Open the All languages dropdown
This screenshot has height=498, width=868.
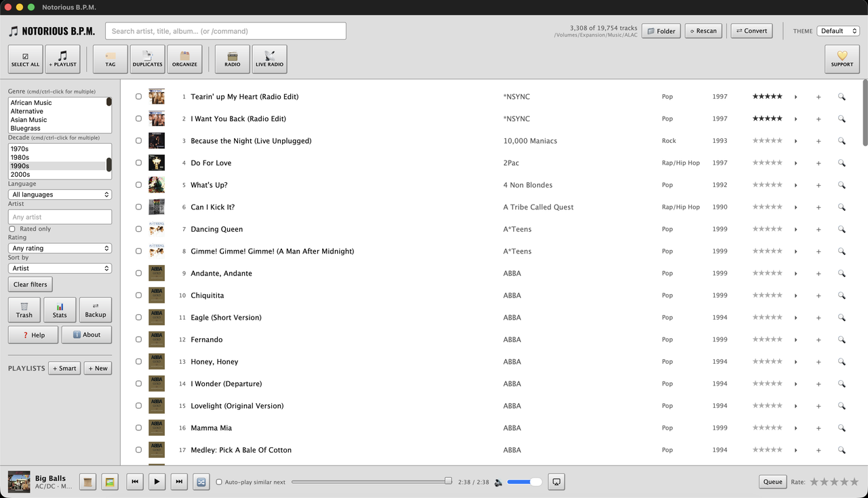[x=60, y=194]
